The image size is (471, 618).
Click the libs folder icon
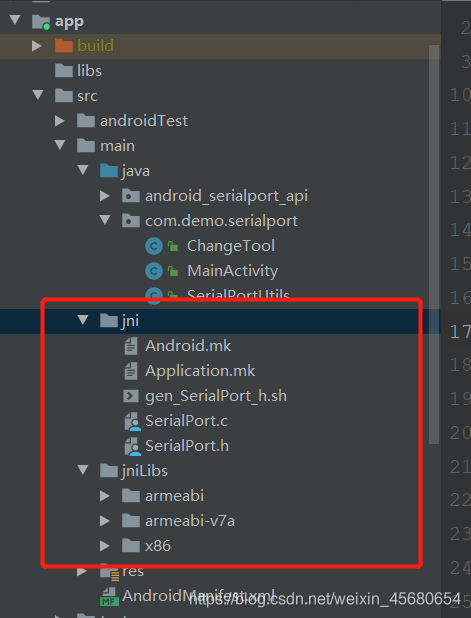click(64, 71)
